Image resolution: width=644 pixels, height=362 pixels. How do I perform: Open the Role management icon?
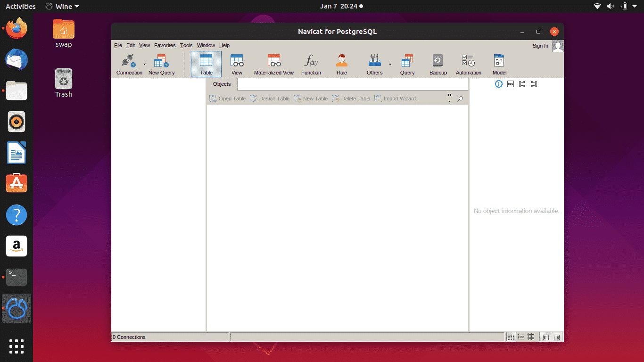(341, 65)
